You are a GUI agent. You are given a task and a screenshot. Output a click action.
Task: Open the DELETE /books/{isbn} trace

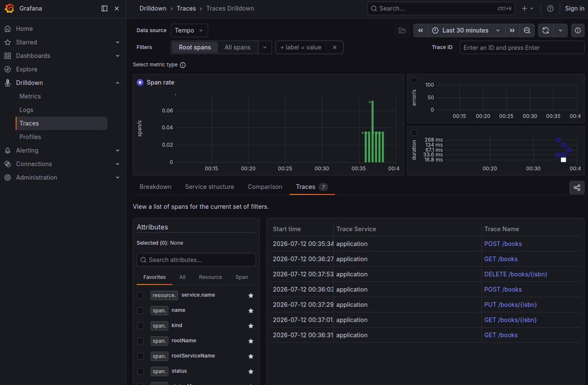tap(515, 274)
